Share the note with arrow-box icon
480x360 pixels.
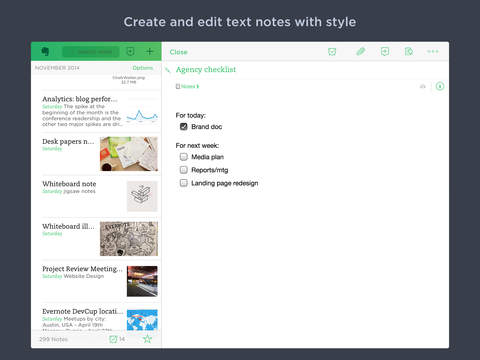click(x=385, y=51)
